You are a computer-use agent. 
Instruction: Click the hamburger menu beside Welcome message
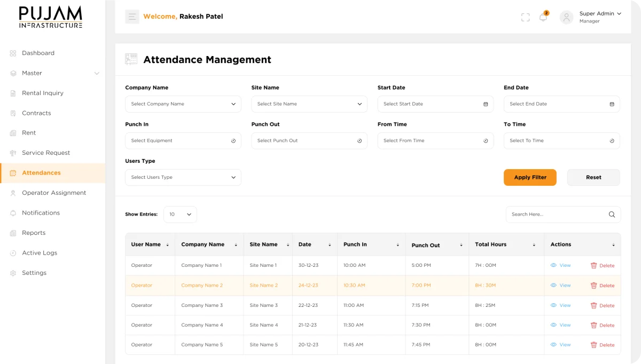[131, 17]
